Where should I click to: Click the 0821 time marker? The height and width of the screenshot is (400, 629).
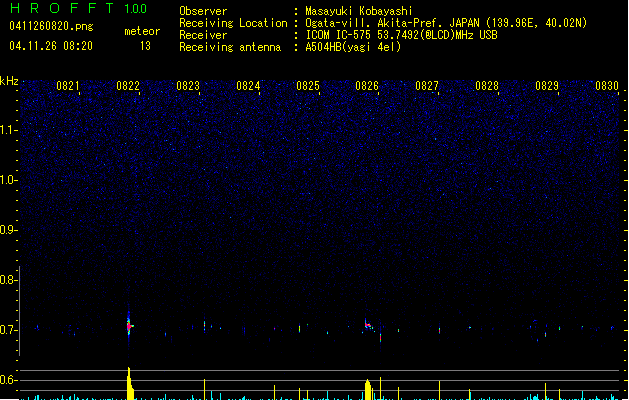coord(67,86)
